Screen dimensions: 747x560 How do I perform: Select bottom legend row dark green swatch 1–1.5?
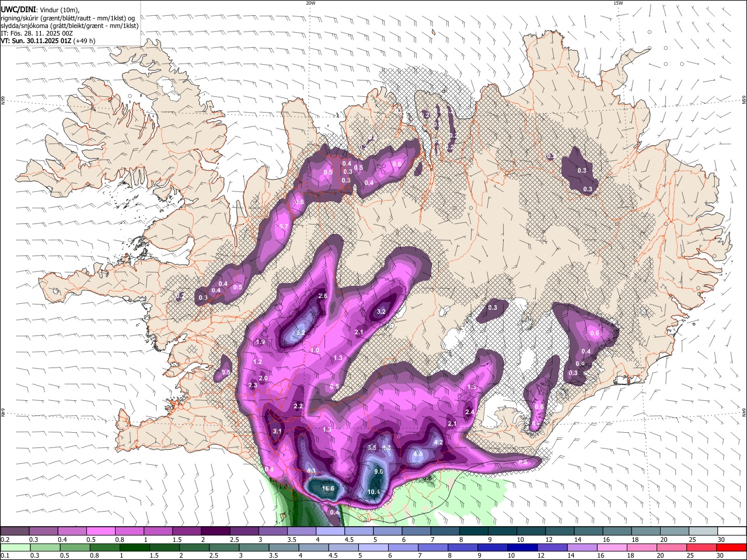pos(135,547)
